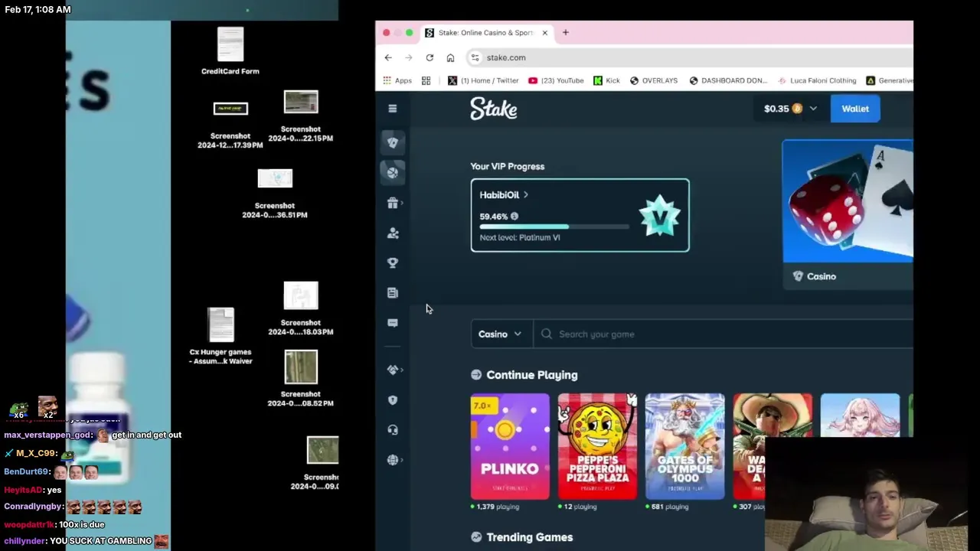Screen dimensions: 980x551
Task: Select Screenshot 2024-0...36.51 PM desktop file
Action: tap(275, 194)
